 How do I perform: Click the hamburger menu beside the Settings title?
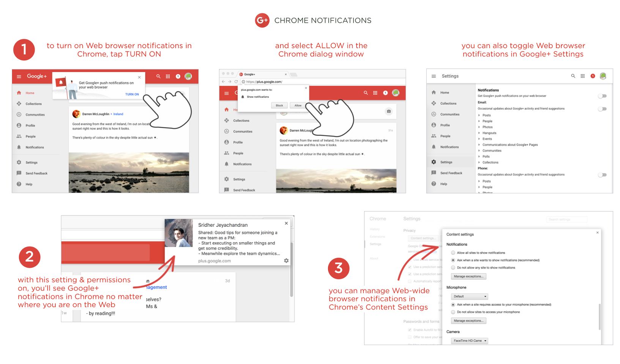pos(434,76)
